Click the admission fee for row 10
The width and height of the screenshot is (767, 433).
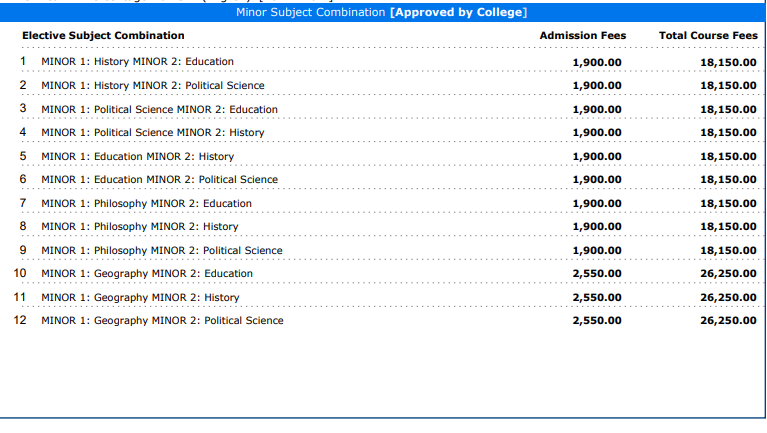click(596, 274)
